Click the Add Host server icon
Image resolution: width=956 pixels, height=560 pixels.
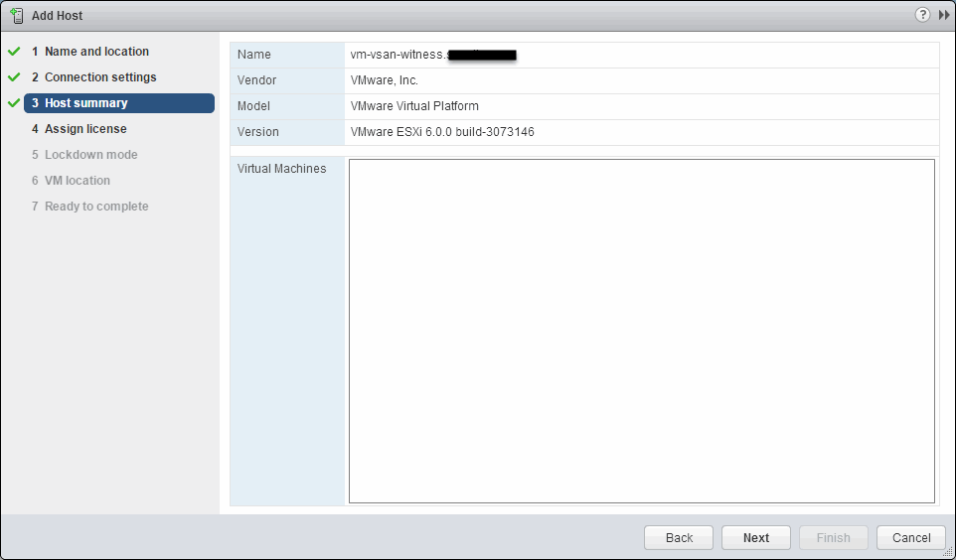coord(16,16)
